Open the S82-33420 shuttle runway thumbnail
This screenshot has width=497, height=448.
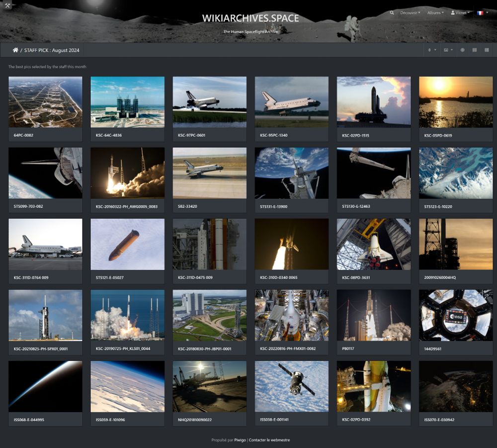click(210, 173)
